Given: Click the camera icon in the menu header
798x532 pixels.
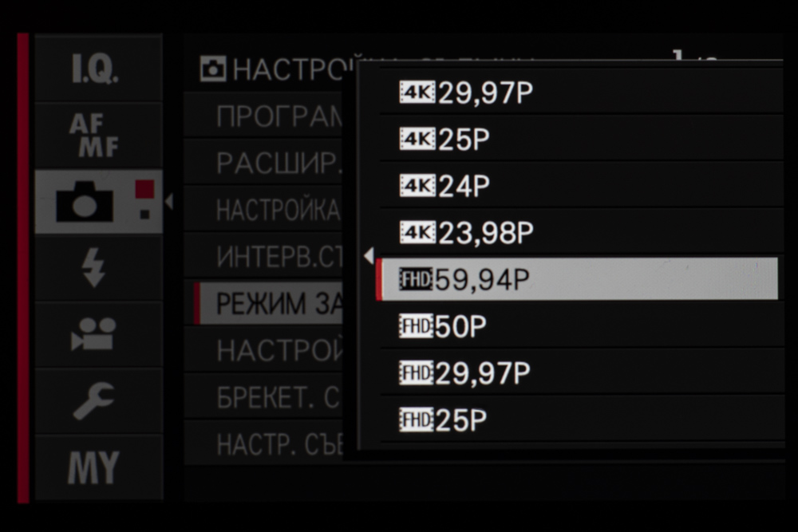Looking at the screenshot, I should click(213, 70).
